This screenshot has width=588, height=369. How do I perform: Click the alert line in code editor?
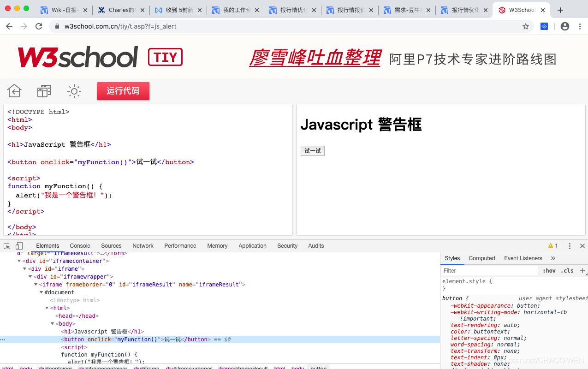click(x=64, y=195)
